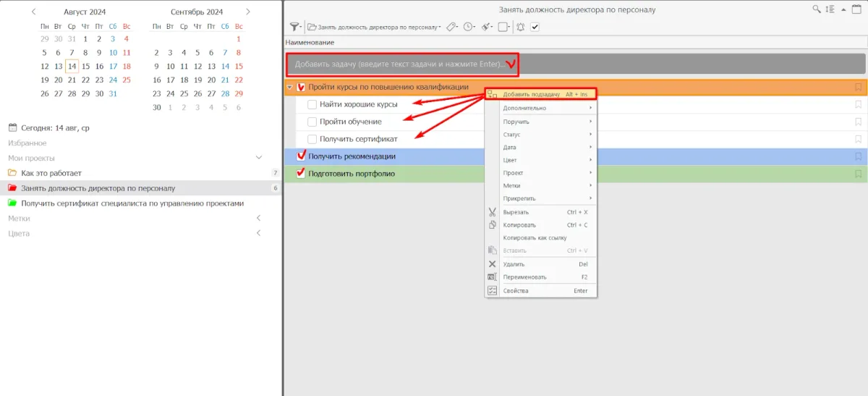The height and width of the screenshot is (396, 868).
Task: Collapse the 'Пройти курсы по повышению квалификации' task
Action: pos(290,88)
